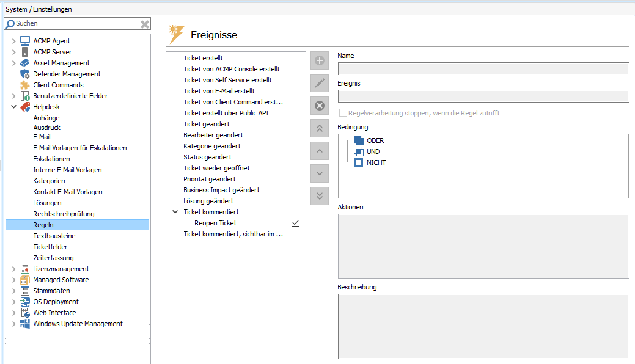The width and height of the screenshot is (635, 364).
Task: Click the OS Deployment icon
Action: 25,302
